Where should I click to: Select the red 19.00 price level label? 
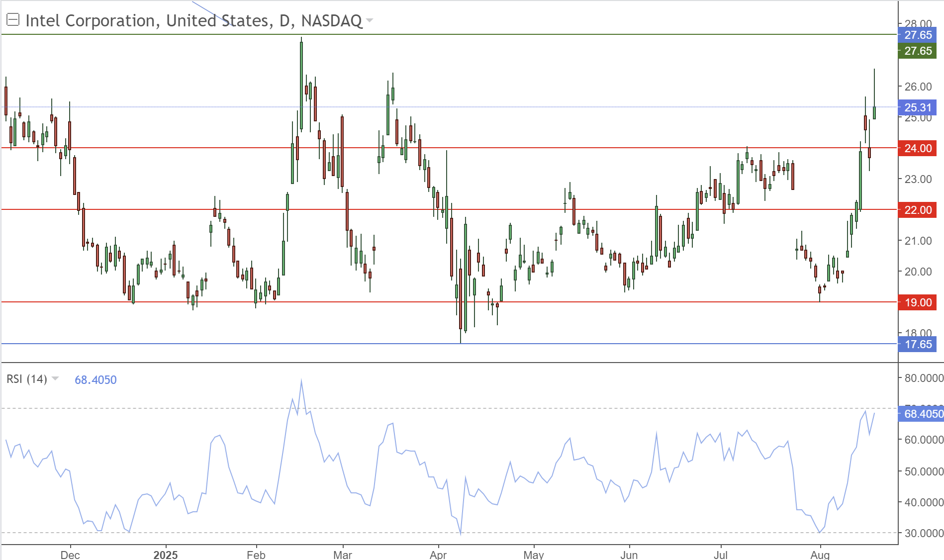pos(917,302)
